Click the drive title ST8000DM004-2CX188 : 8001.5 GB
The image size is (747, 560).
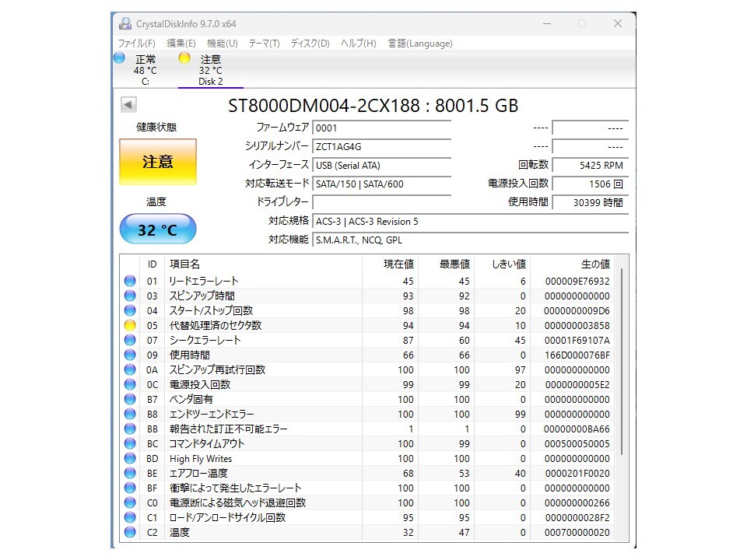373,105
